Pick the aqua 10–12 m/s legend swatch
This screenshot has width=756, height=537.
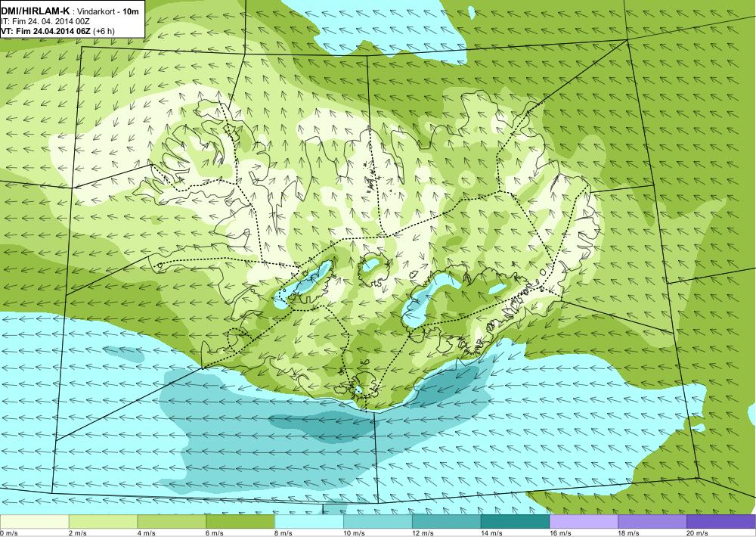[377, 522]
